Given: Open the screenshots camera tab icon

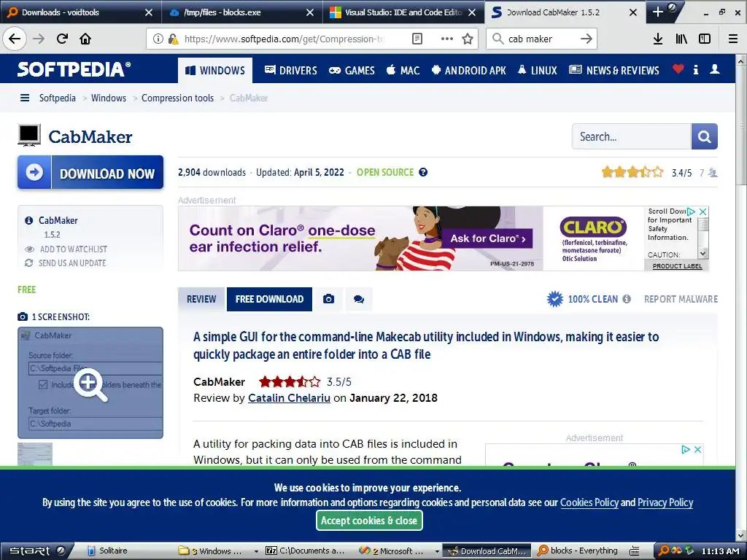Looking at the screenshot, I should click(329, 299).
